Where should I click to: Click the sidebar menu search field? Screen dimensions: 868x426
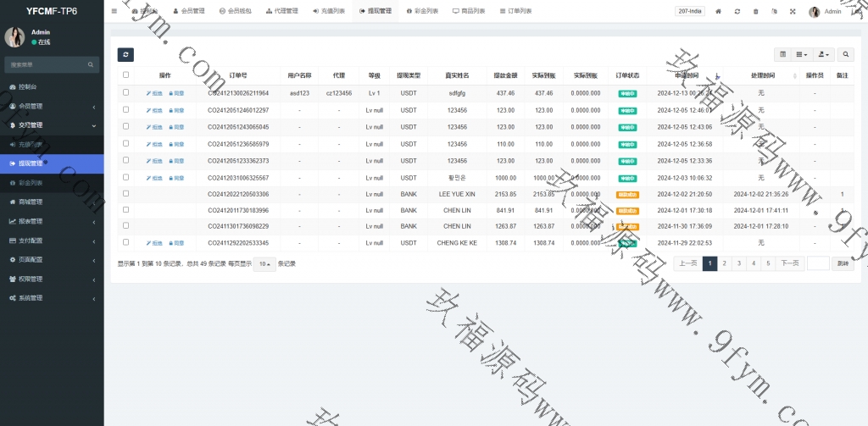point(47,64)
